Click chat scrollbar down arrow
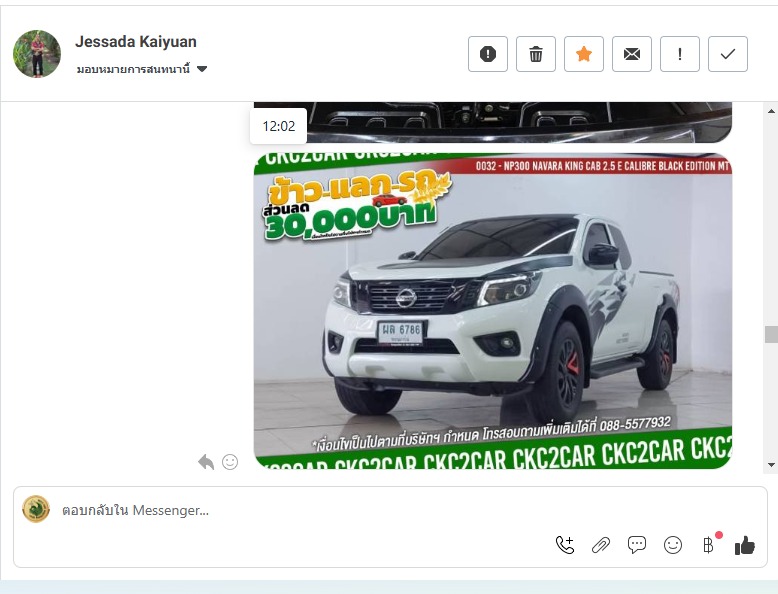Screen dimensions: 778x594 pyautogui.click(x=771, y=465)
